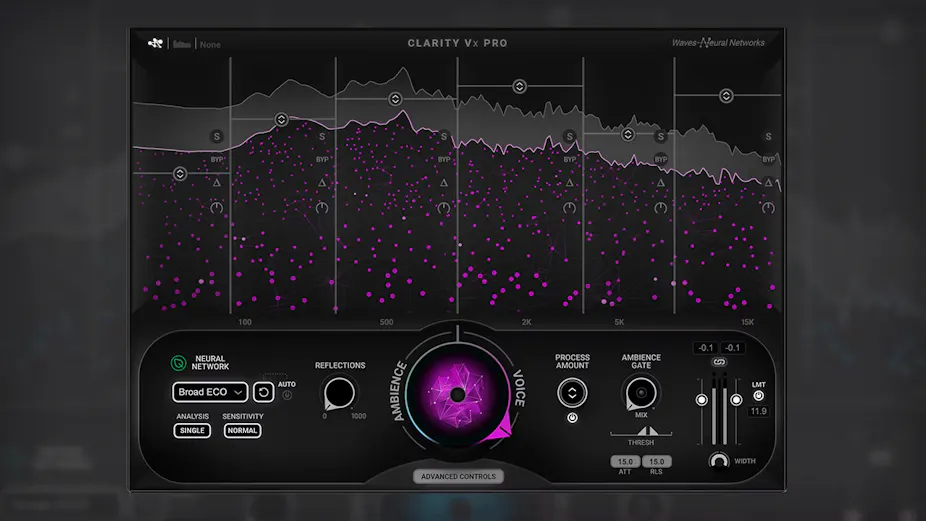This screenshot has height=521, width=926.
Task: Click the delta icon of the 2K band
Action: 569,183
